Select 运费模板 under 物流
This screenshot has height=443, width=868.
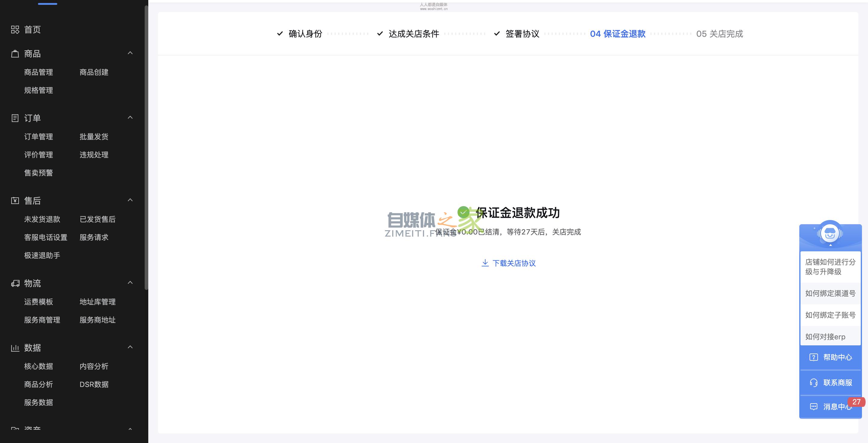[x=38, y=302]
